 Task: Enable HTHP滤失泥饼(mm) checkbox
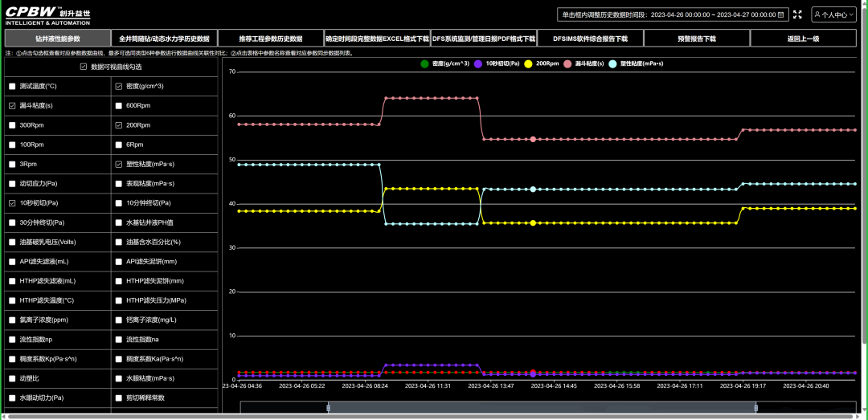[x=118, y=281]
